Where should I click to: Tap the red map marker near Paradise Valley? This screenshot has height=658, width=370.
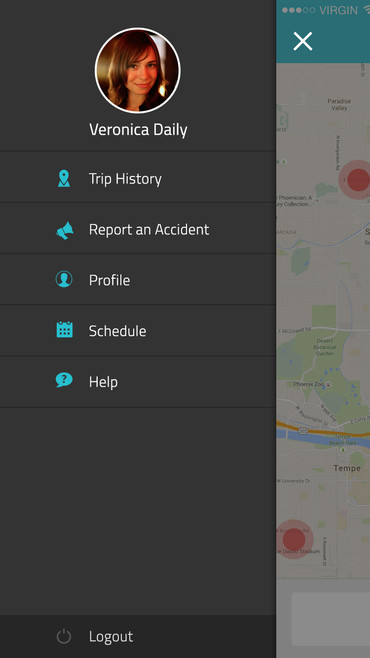pos(357,180)
